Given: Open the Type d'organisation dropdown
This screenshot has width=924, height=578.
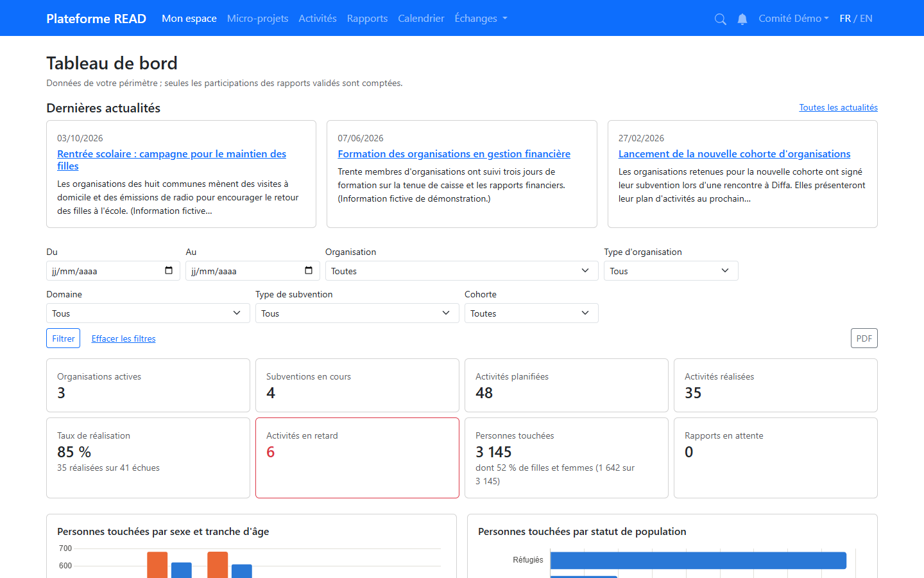Looking at the screenshot, I should tap(671, 271).
